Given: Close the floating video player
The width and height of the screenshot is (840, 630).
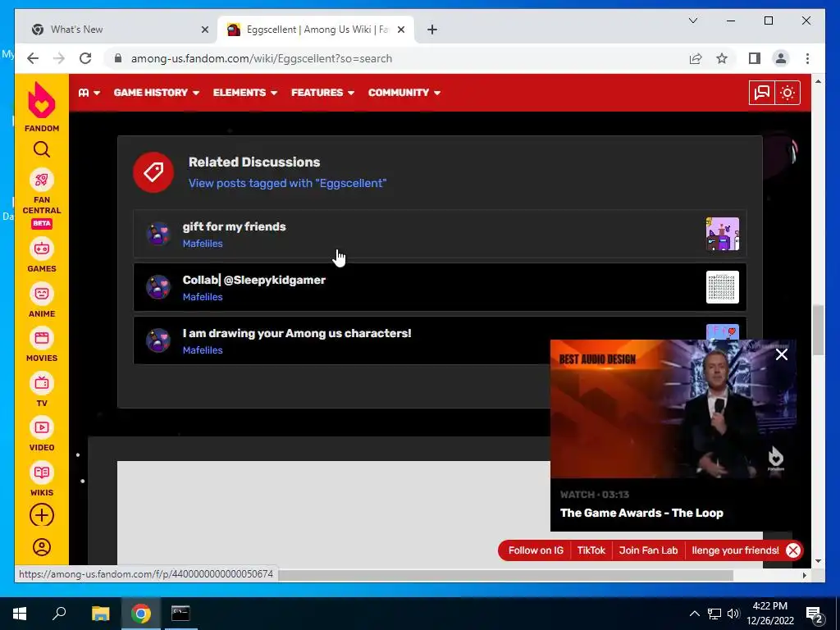Looking at the screenshot, I should point(782,354).
